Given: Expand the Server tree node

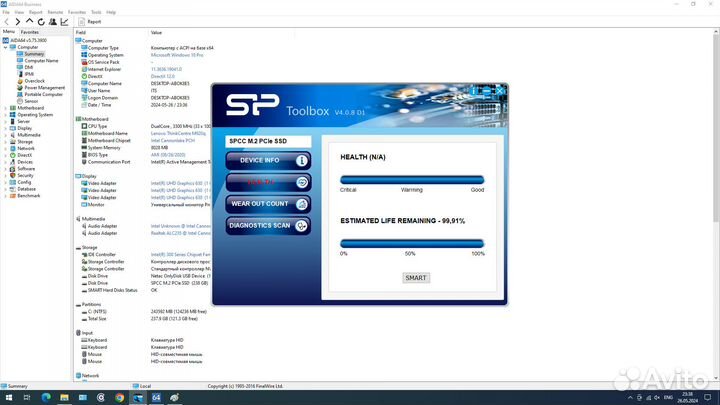Looking at the screenshot, I should tap(6, 122).
